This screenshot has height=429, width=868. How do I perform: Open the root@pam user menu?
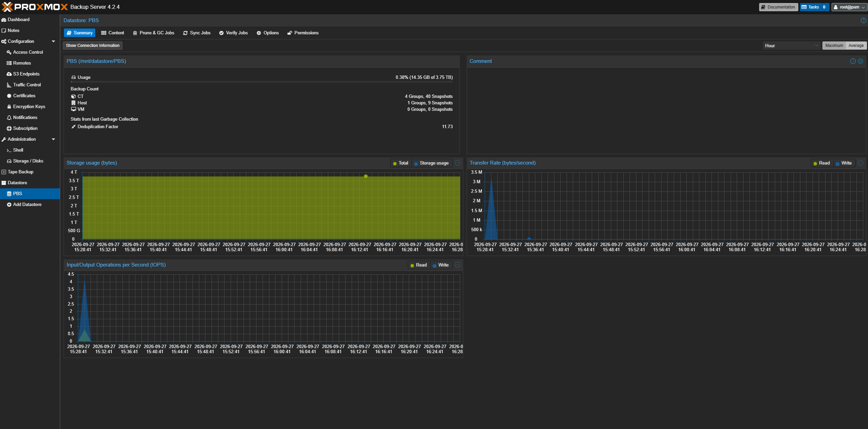[x=849, y=7]
